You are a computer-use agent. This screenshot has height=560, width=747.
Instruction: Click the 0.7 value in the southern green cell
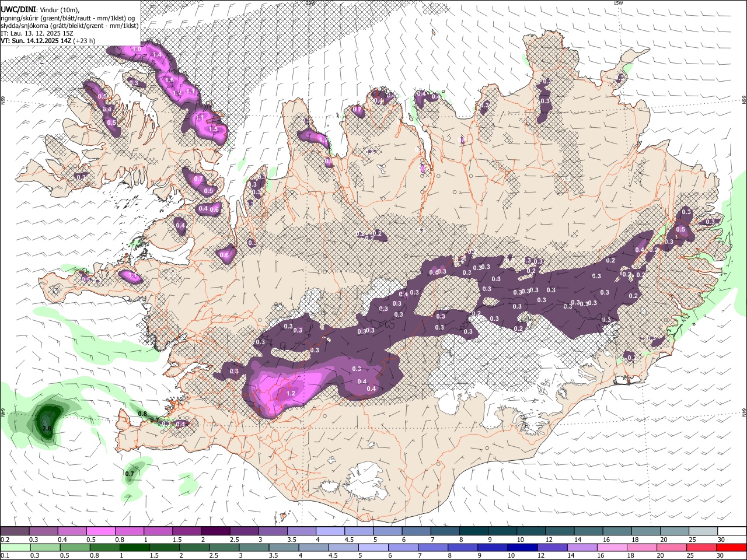point(130,474)
